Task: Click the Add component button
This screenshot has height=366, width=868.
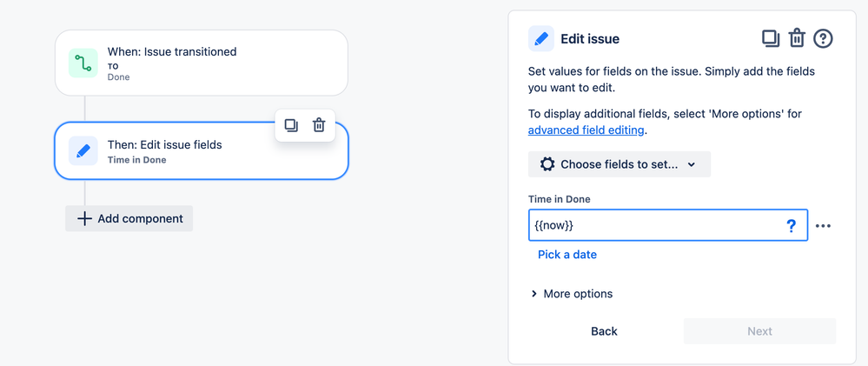Action: coord(129,219)
